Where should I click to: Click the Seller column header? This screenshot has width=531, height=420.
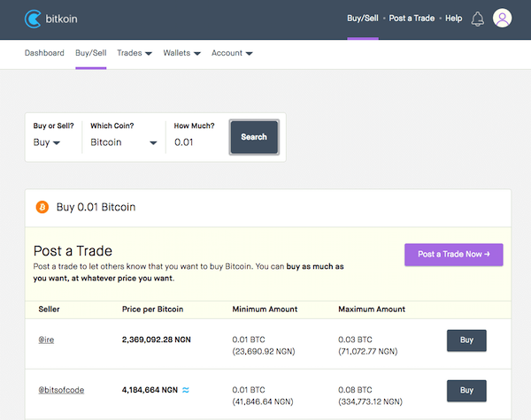click(x=49, y=309)
